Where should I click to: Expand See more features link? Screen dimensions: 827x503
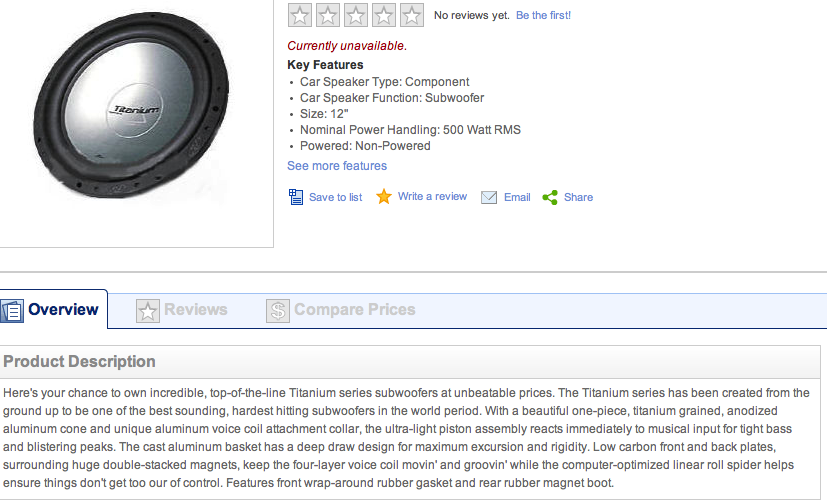[337, 166]
